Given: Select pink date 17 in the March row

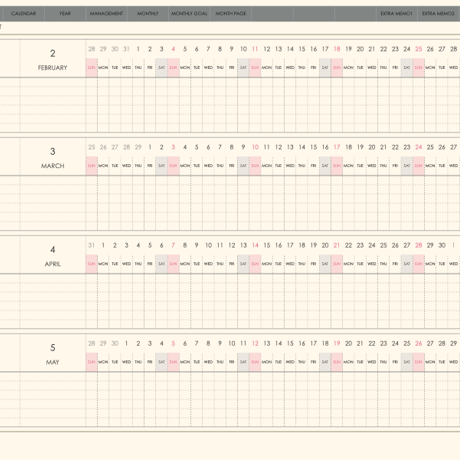Looking at the screenshot, I should (x=337, y=147).
